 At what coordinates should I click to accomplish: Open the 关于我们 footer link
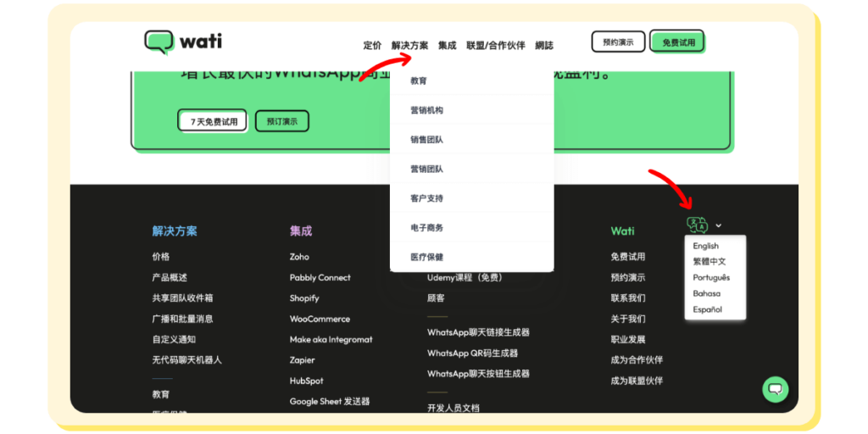click(628, 319)
